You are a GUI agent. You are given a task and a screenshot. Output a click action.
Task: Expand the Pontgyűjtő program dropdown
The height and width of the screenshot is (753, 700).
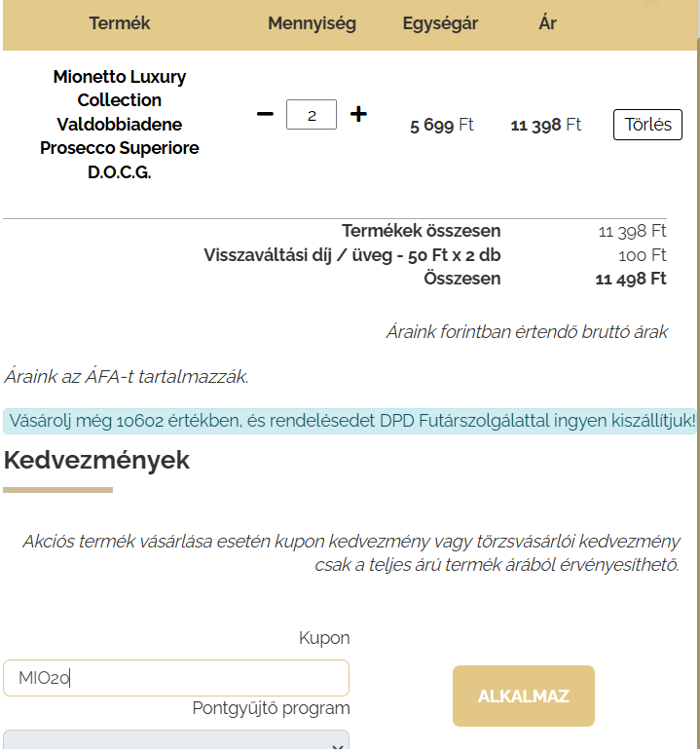[x=176, y=742]
